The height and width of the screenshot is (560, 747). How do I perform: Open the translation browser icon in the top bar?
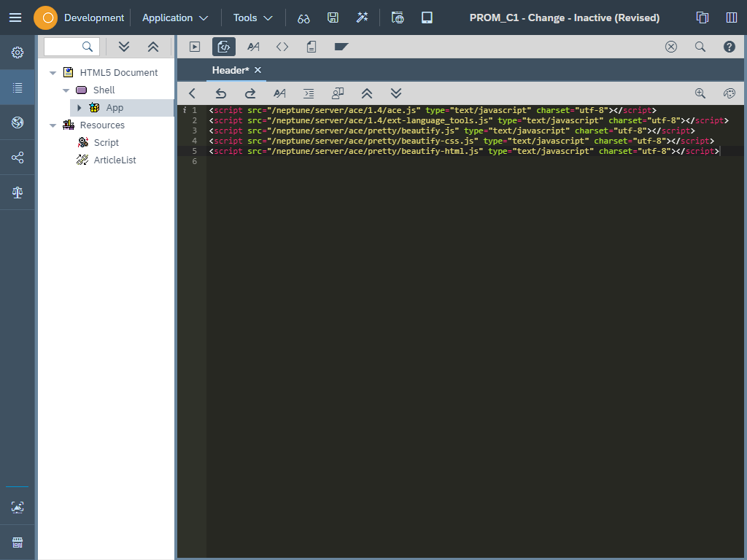pos(398,17)
